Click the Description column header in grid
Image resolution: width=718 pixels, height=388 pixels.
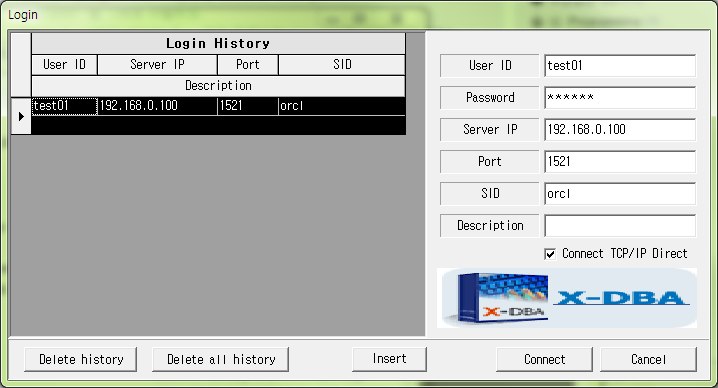tap(218, 86)
